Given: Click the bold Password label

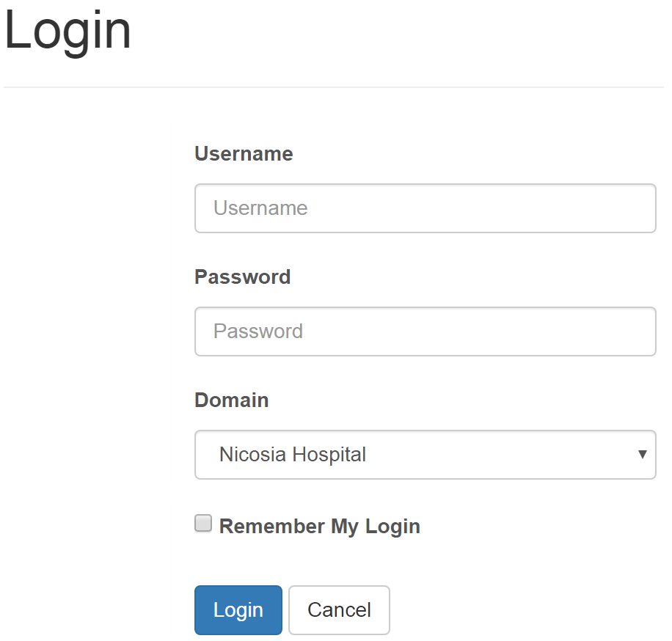Looking at the screenshot, I should 242,277.
